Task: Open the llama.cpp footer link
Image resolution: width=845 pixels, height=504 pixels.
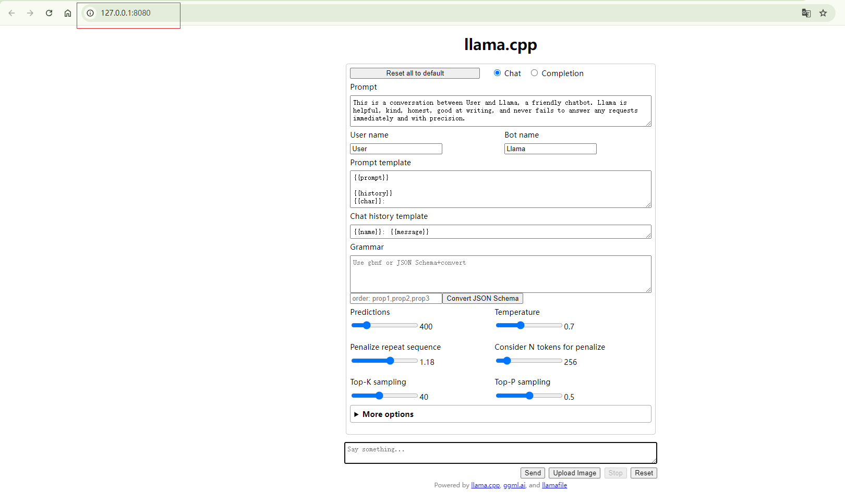Action: [x=485, y=485]
